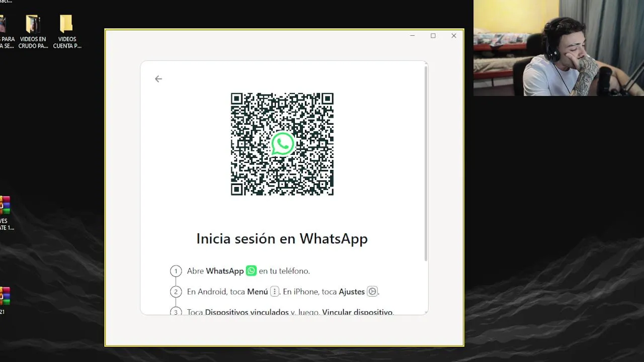Click the webcam overlay video
The image size is (644, 362).
[558, 48]
